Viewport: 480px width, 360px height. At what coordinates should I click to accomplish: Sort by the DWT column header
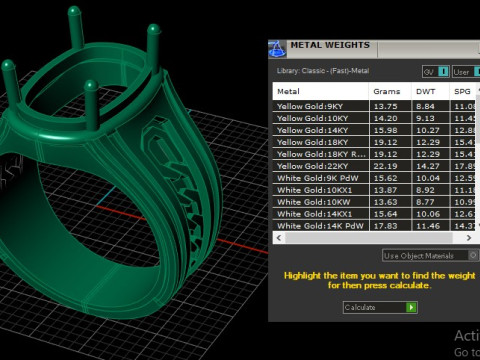click(430, 91)
